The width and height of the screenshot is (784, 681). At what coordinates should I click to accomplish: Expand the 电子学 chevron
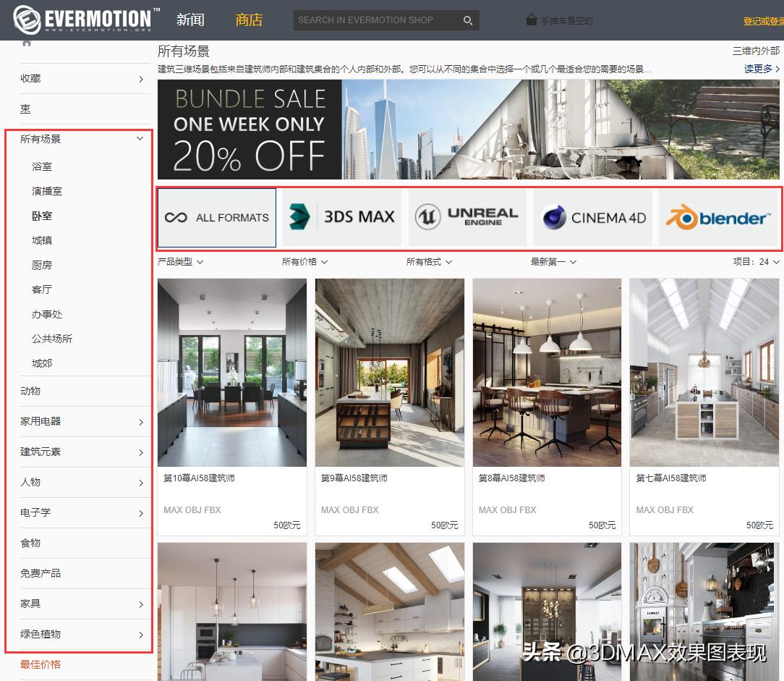(x=141, y=513)
